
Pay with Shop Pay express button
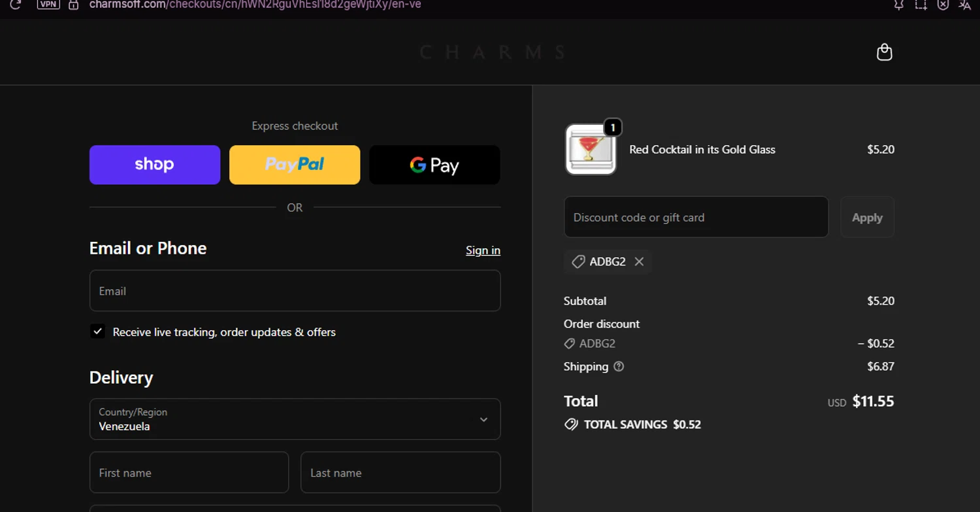point(155,165)
